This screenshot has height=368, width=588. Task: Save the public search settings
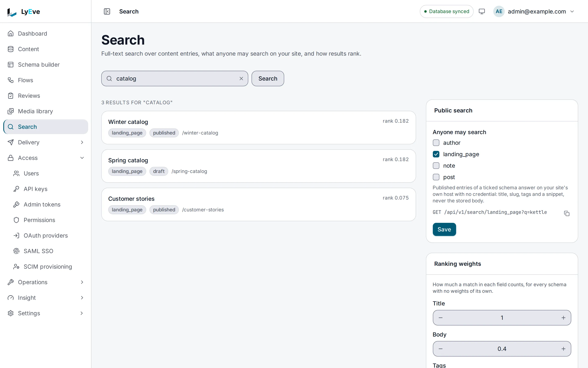(444, 229)
